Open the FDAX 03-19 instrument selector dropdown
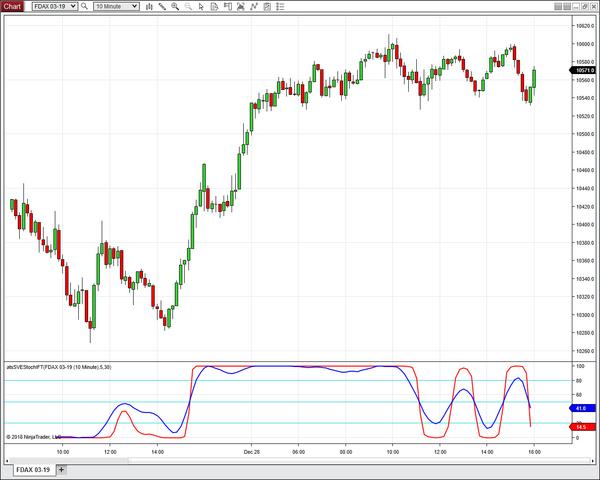Screen dimensions: 600x480 click(x=54, y=6)
